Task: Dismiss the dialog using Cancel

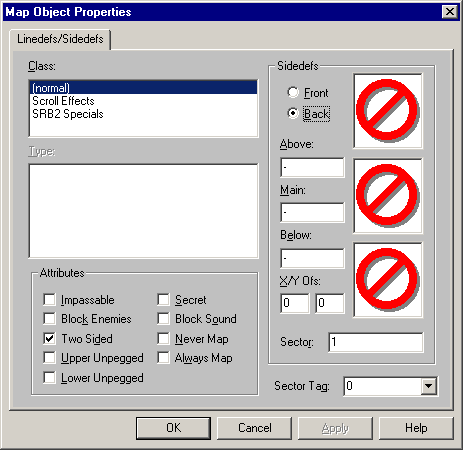Action: tap(255, 428)
